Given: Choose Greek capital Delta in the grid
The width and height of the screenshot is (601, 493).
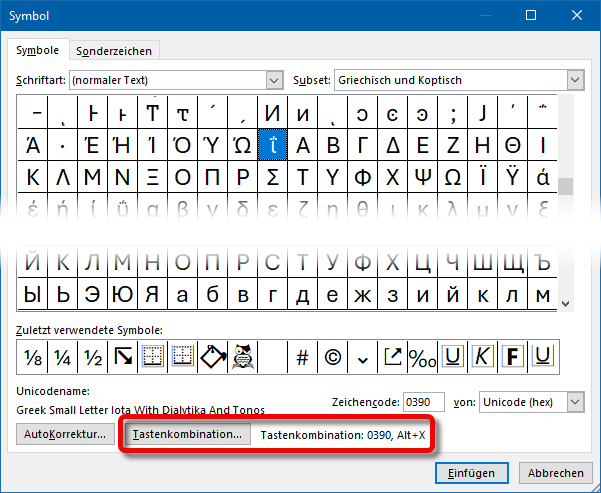Looking at the screenshot, I should (392, 145).
